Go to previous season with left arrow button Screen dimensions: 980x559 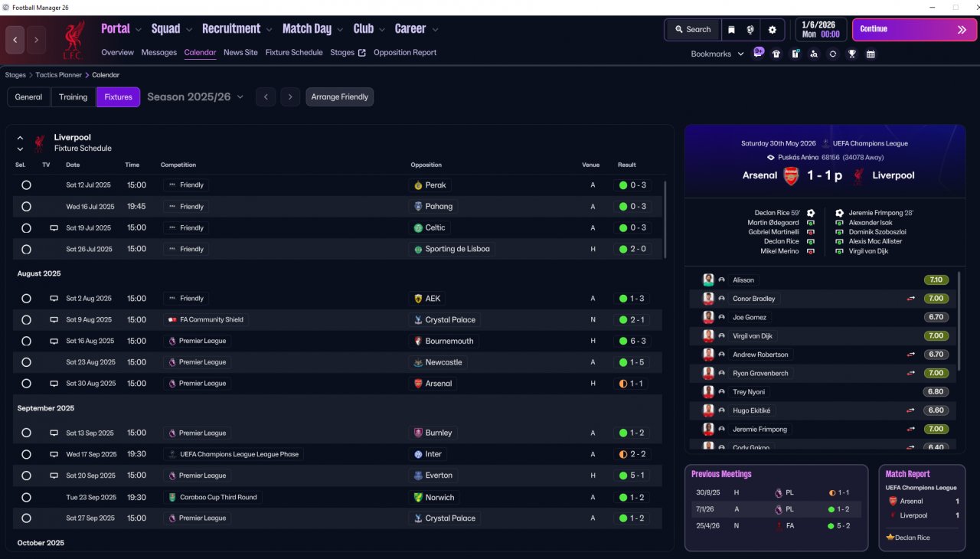pyautogui.click(x=266, y=97)
